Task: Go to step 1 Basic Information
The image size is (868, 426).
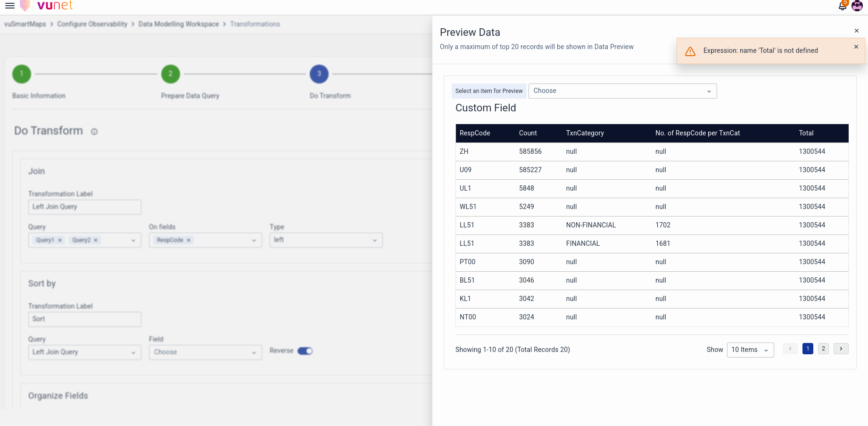Action: click(x=22, y=74)
